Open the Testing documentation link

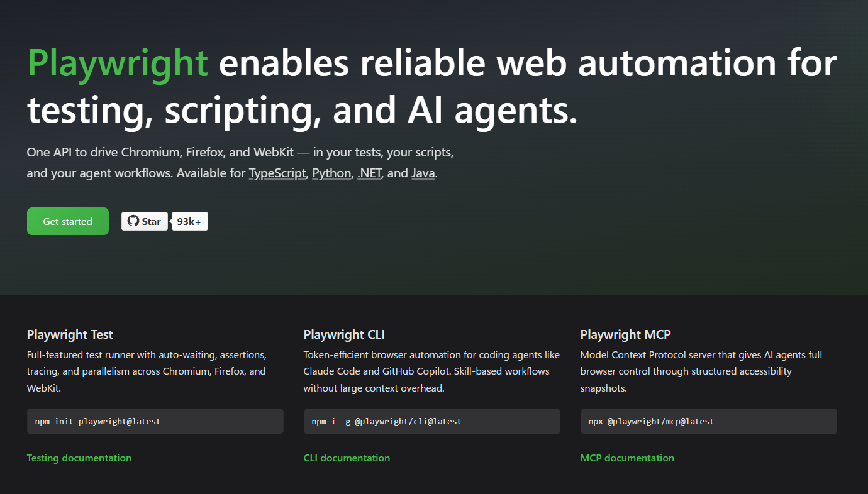point(79,458)
